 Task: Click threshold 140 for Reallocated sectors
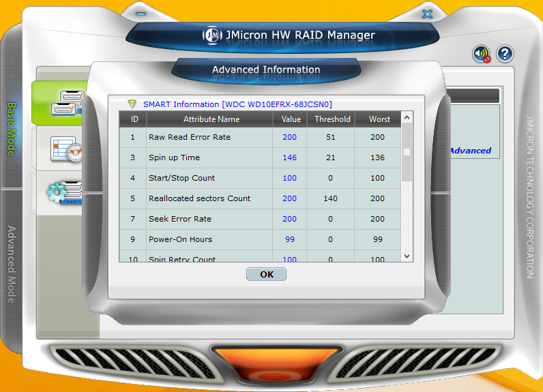(330, 198)
